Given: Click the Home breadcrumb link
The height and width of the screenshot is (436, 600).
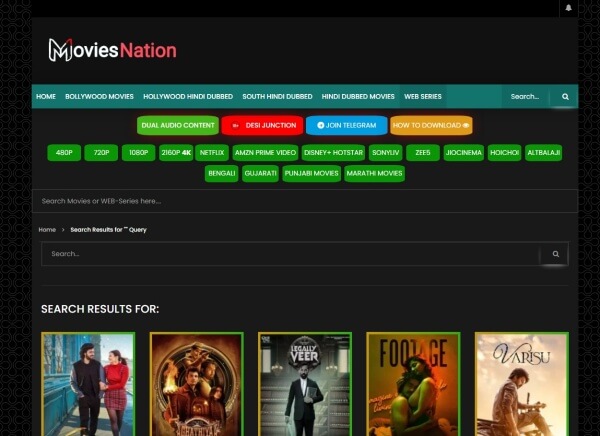Looking at the screenshot, I should [47, 230].
